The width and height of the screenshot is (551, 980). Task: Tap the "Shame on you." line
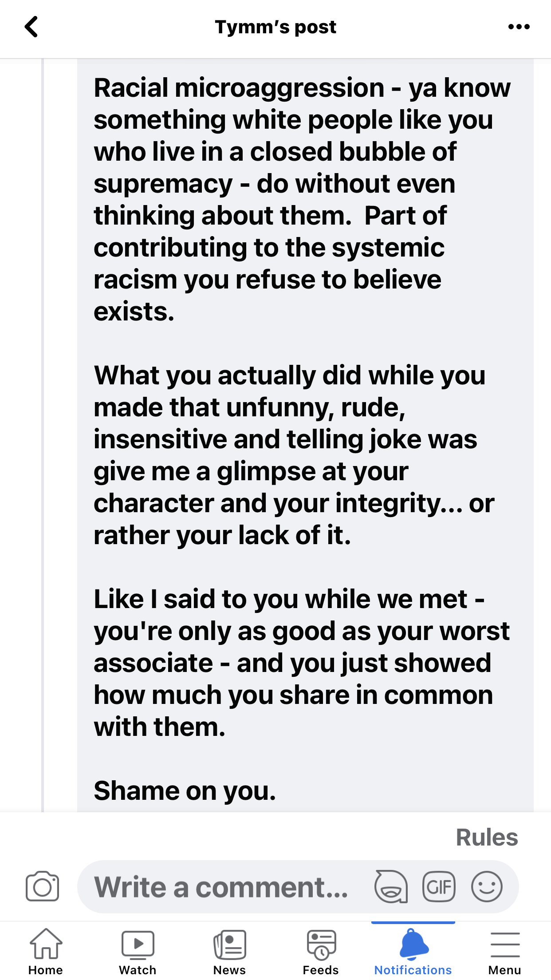(185, 790)
